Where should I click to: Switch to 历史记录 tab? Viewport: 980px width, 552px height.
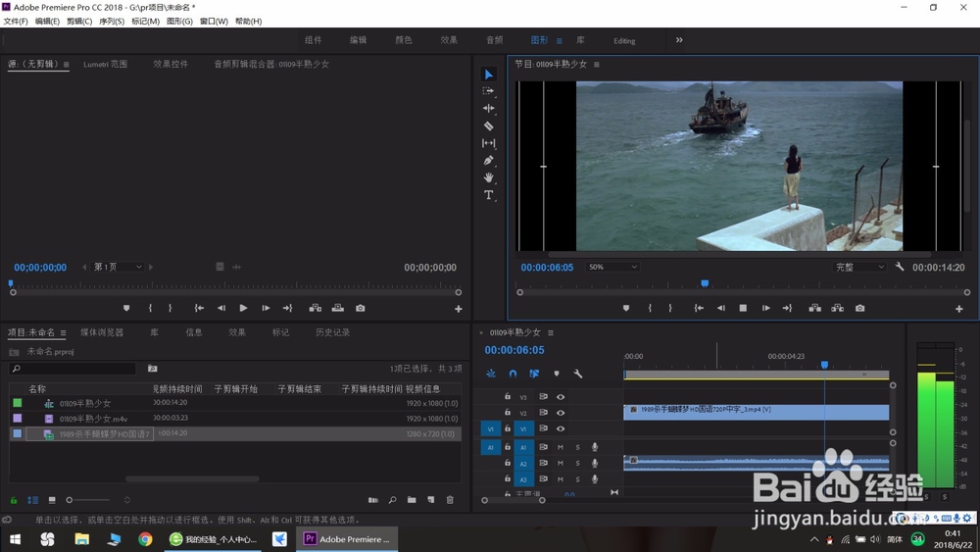tap(332, 332)
